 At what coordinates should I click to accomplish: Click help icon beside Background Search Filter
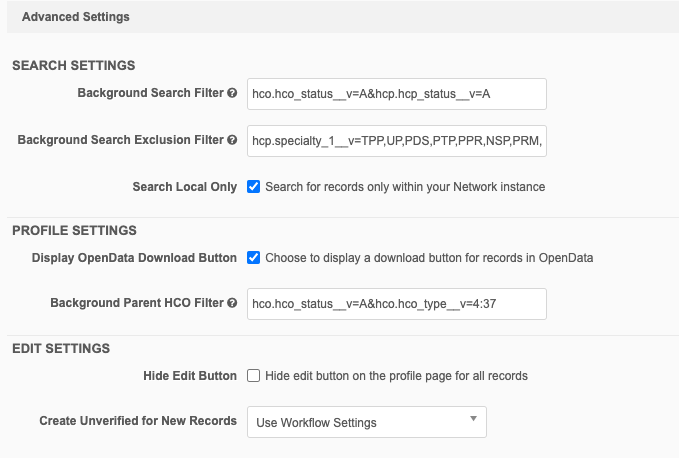[x=232, y=93]
